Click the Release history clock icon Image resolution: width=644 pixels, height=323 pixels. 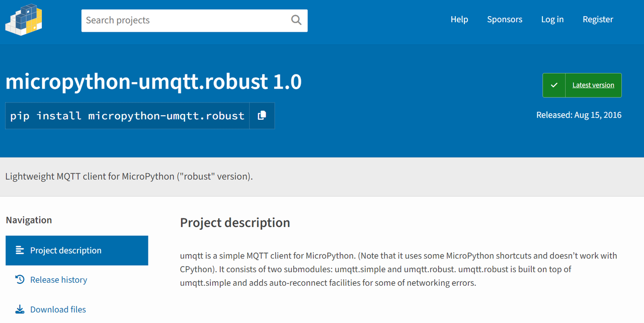[x=20, y=279]
